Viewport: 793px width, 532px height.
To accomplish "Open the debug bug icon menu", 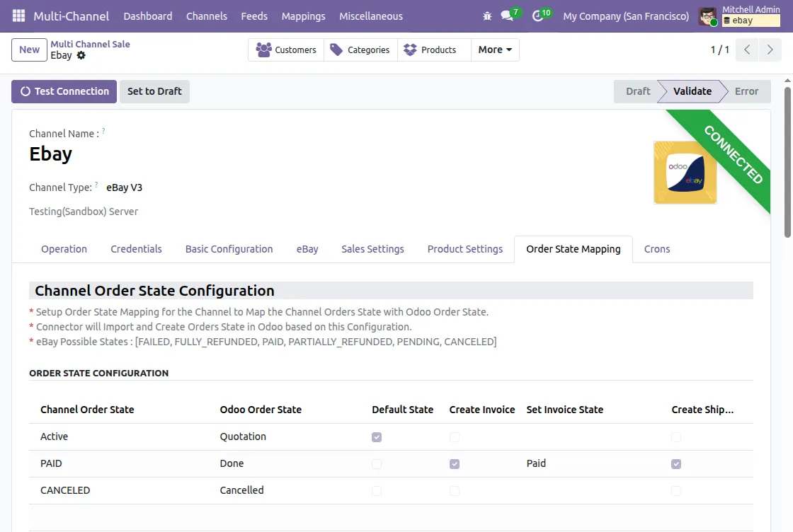I will (x=487, y=16).
